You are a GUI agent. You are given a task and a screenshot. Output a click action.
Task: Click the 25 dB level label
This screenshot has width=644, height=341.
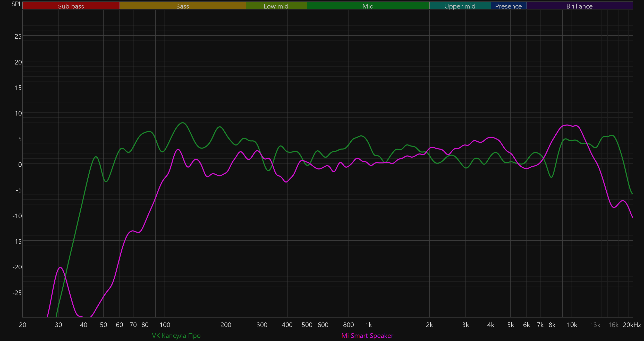pyautogui.click(x=18, y=36)
